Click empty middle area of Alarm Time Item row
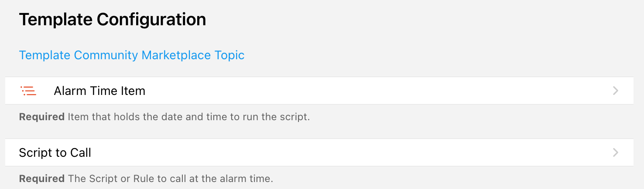The image size is (644, 189). point(349,91)
